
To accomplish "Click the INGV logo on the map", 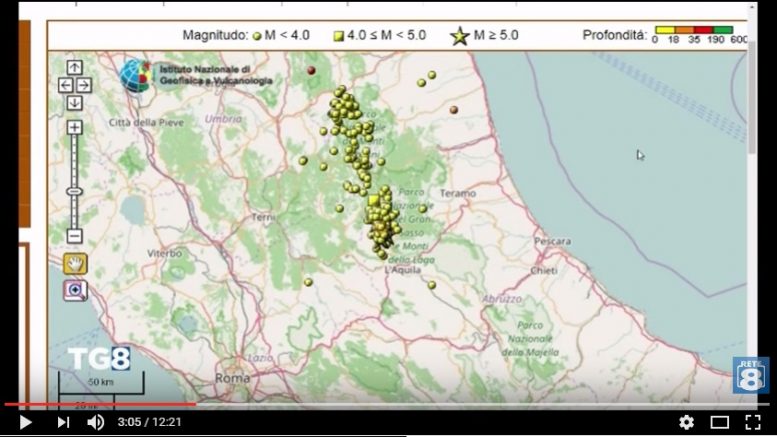I will click(135, 75).
